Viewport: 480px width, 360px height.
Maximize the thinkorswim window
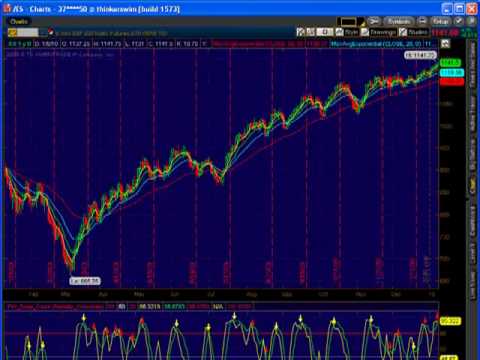click(459, 9)
